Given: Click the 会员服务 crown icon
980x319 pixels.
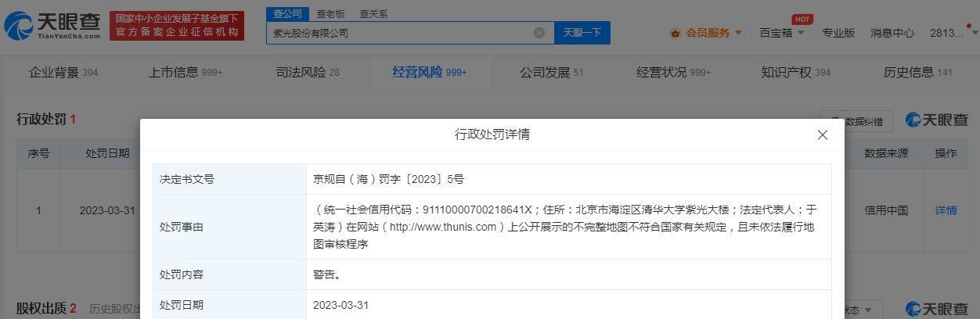Looking at the screenshot, I should pos(675,33).
